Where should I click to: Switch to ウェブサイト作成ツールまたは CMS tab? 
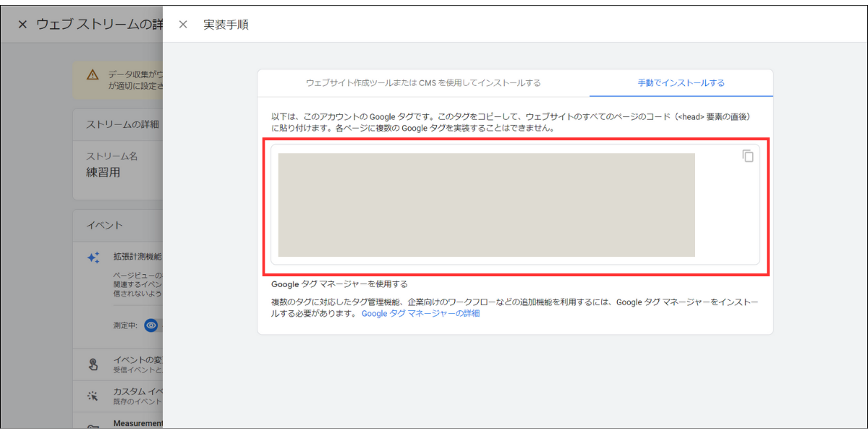423,82
